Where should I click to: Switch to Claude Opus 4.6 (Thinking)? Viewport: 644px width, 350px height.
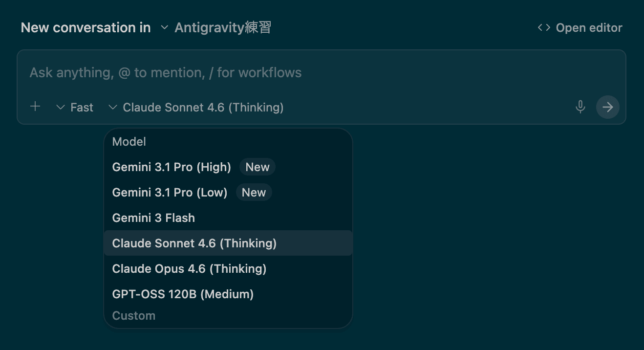click(189, 269)
